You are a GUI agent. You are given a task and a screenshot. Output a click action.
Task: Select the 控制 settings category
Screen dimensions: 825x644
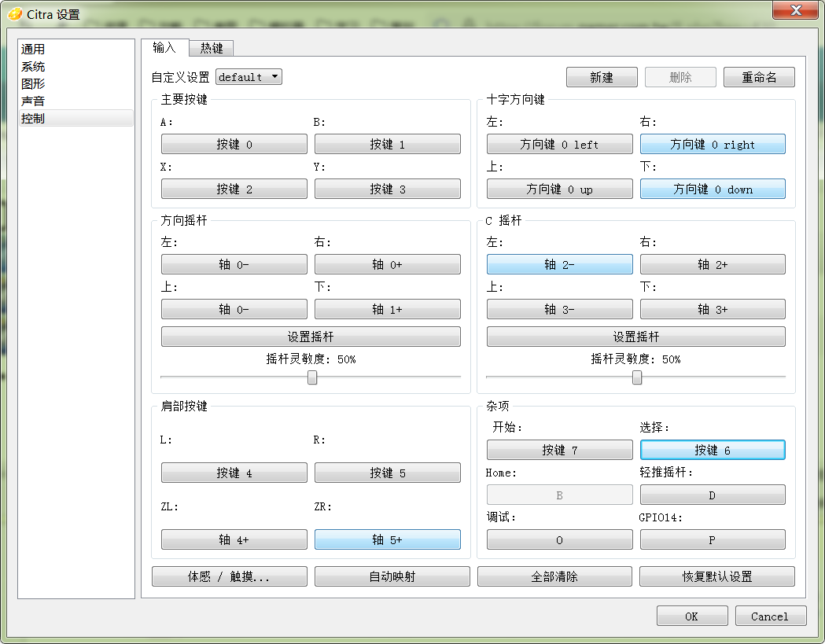(x=76, y=119)
